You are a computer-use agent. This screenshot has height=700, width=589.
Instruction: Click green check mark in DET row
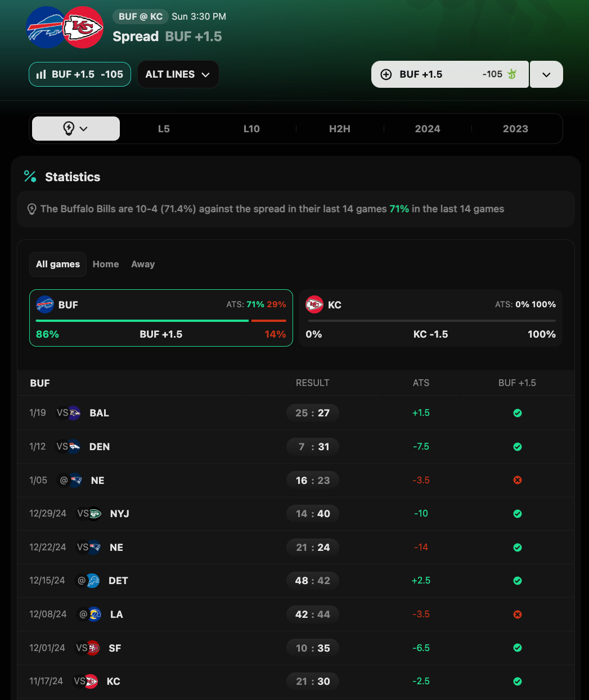click(518, 581)
